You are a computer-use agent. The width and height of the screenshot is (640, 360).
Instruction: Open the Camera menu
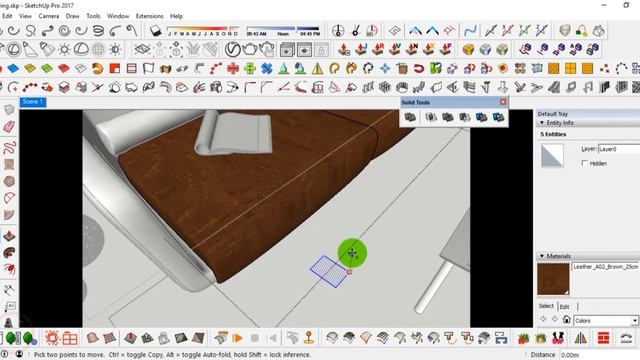pyautogui.click(x=49, y=16)
